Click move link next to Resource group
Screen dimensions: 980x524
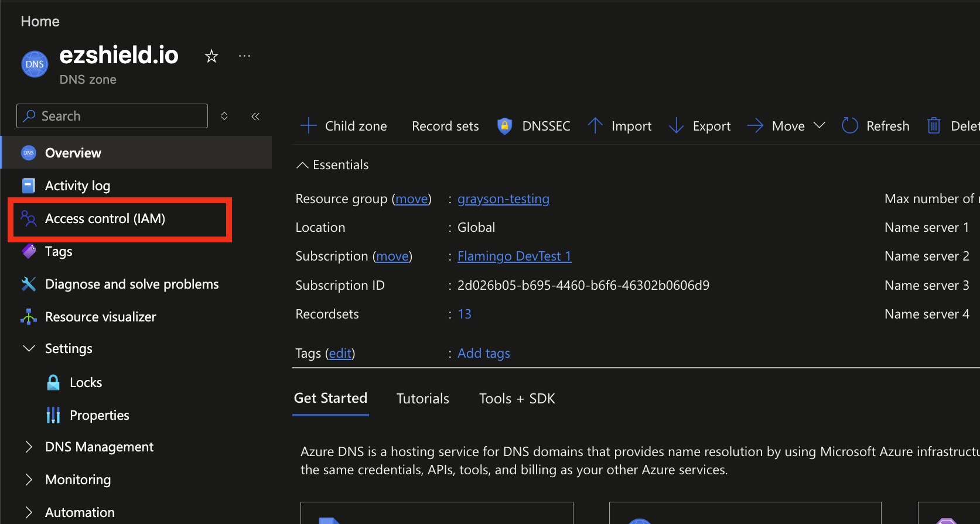(412, 199)
